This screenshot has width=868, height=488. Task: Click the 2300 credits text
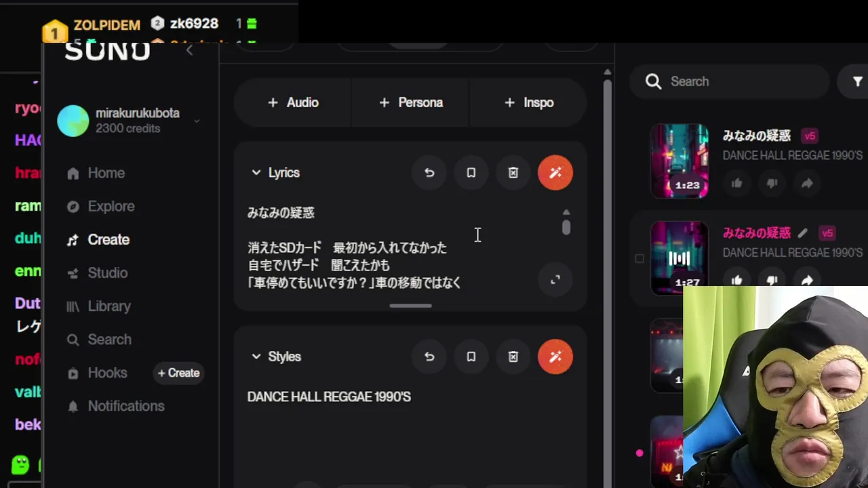tap(128, 129)
